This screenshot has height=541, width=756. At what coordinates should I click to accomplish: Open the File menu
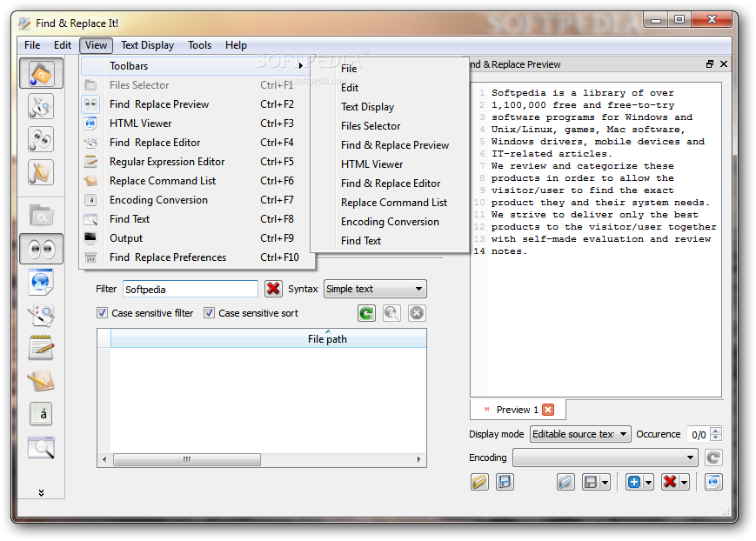click(x=32, y=45)
